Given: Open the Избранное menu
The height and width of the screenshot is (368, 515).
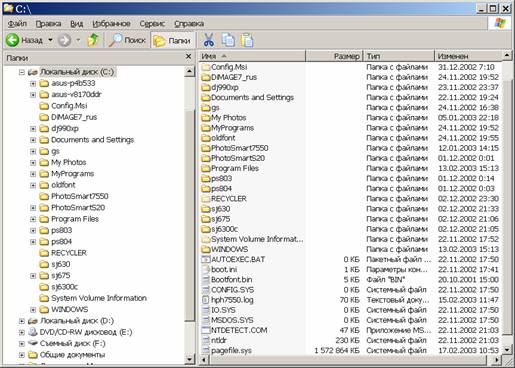Looking at the screenshot, I should click(x=111, y=24).
